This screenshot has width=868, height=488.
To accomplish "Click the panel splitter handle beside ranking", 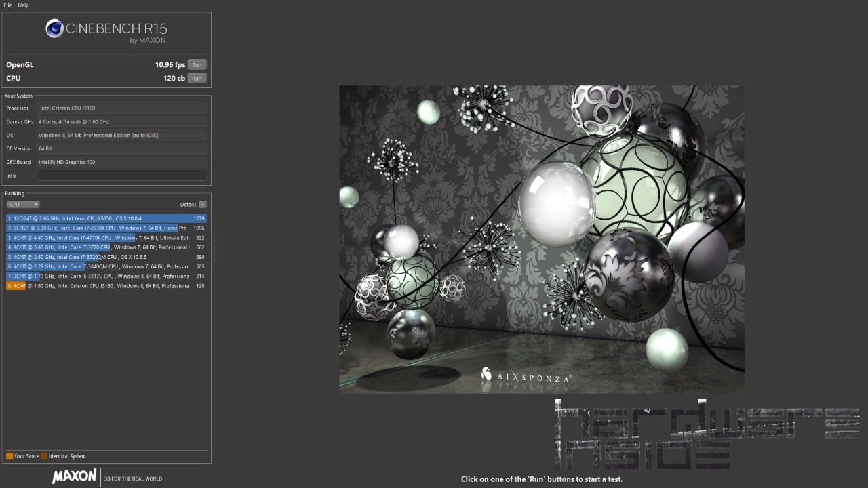I will [x=215, y=249].
